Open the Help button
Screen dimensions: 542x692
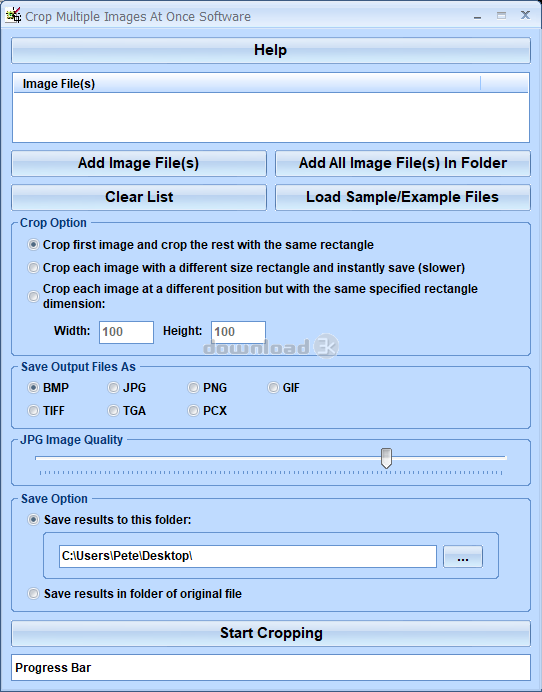tap(271, 50)
